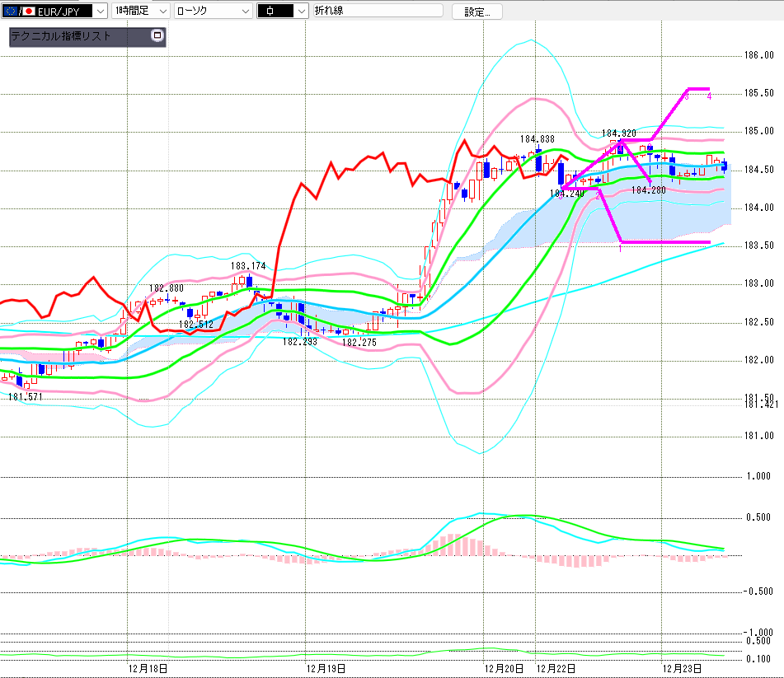Click the 181.571 low price label
Viewport: 784px width, 678px height.
pos(26,397)
